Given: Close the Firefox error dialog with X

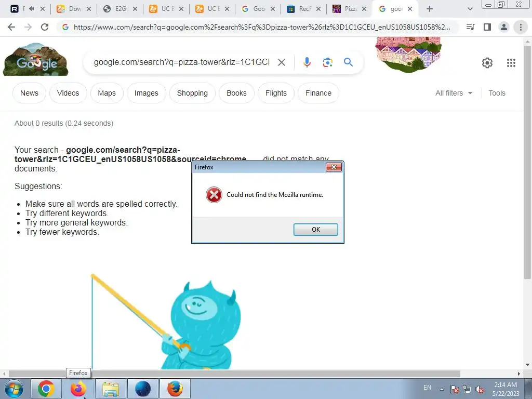Looking at the screenshot, I should pyautogui.click(x=334, y=167).
